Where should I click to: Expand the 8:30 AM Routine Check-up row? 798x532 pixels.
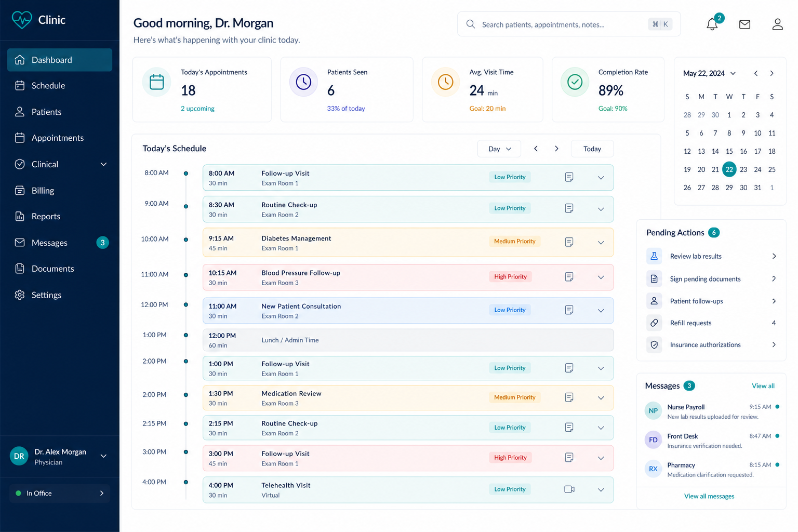pyautogui.click(x=601, y=209)
